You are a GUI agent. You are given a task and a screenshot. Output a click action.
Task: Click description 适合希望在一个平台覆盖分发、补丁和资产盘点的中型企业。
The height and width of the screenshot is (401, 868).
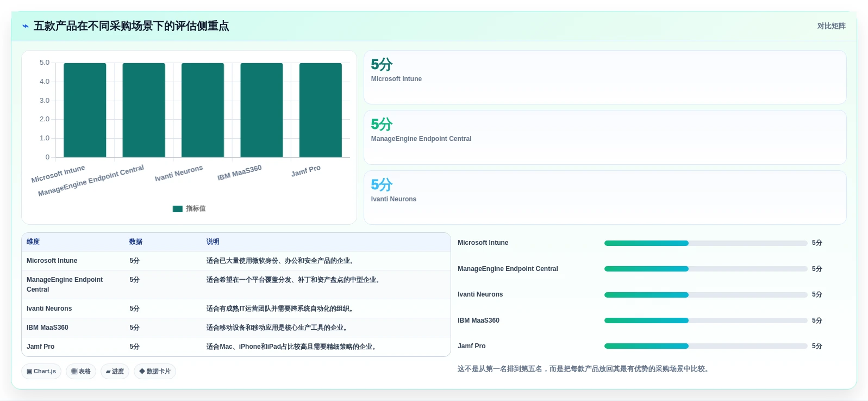[x=294, y=280]
